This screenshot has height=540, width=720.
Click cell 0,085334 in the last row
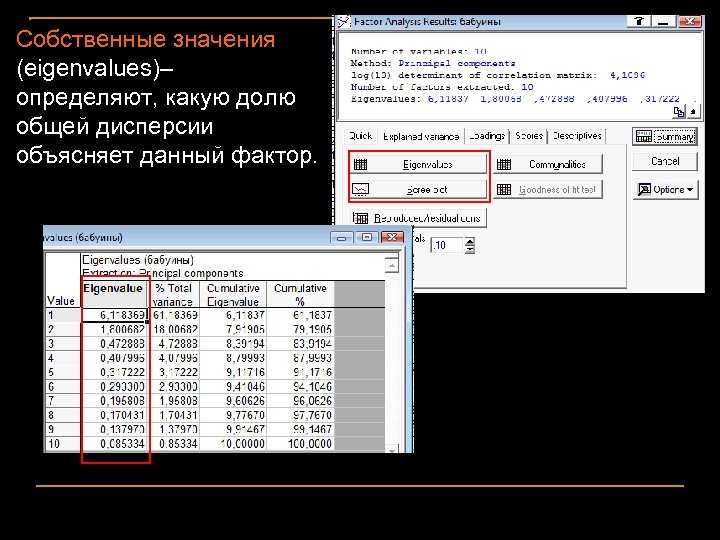pyautogui.click(x=115, y=444)
